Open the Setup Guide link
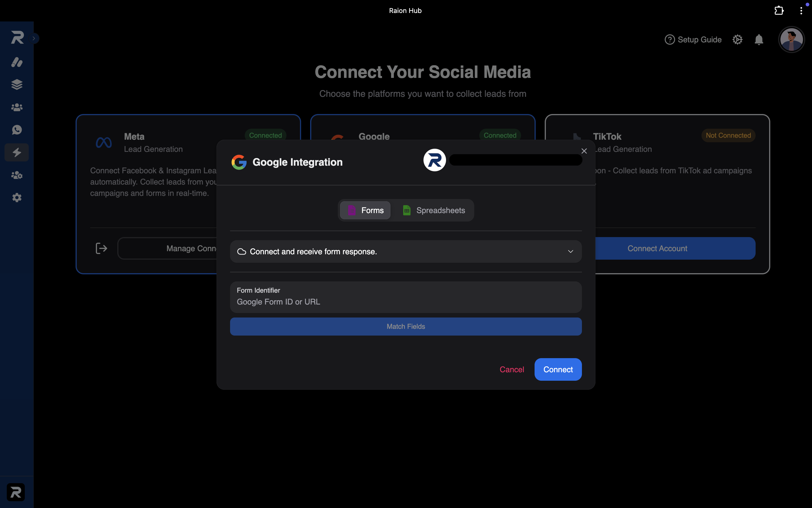The width and height of the screenshot is (812, 508). point(693,40)
